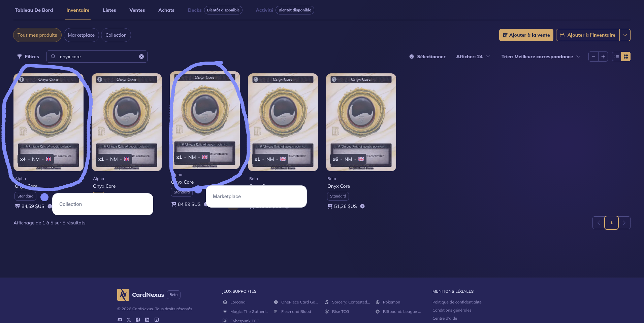644x323 pixels.
Task: Expand the Afficher: 24 dropdown
Action: click(x=473, y=57)
